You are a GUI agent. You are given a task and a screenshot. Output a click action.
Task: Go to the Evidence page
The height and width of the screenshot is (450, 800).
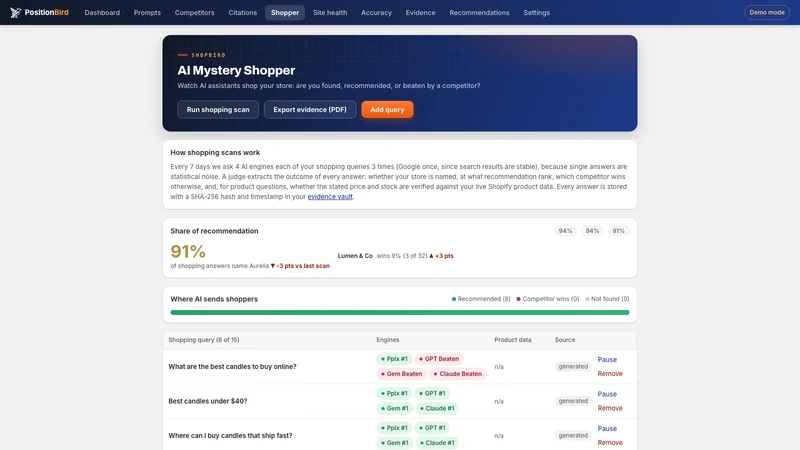click(x=420, y=12)
